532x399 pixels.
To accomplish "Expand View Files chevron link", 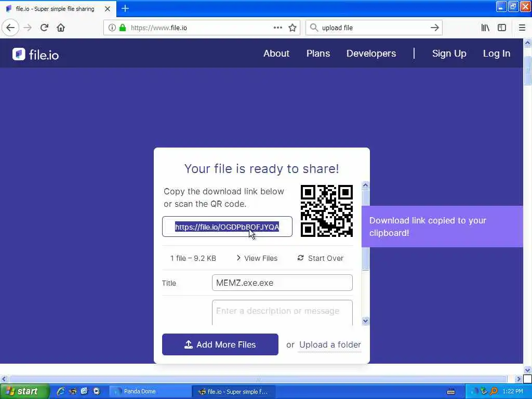I will click(x=257, y=258).
